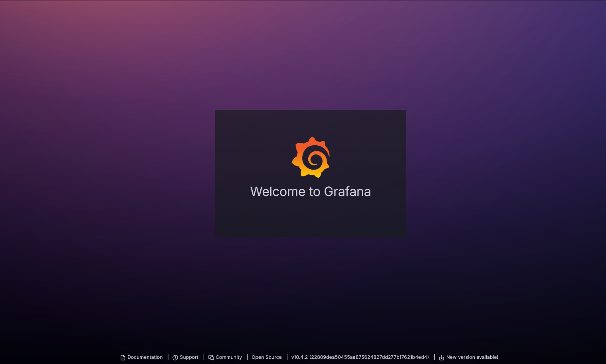Click the Support question mark icon

pyautogui.click(x=175, y=358)
